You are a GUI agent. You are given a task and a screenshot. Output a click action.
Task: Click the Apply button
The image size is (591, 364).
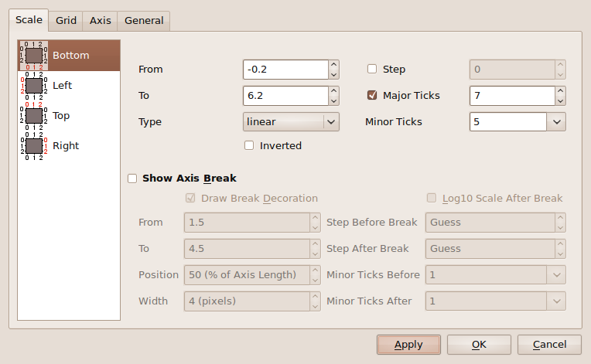tap(408, 345)
